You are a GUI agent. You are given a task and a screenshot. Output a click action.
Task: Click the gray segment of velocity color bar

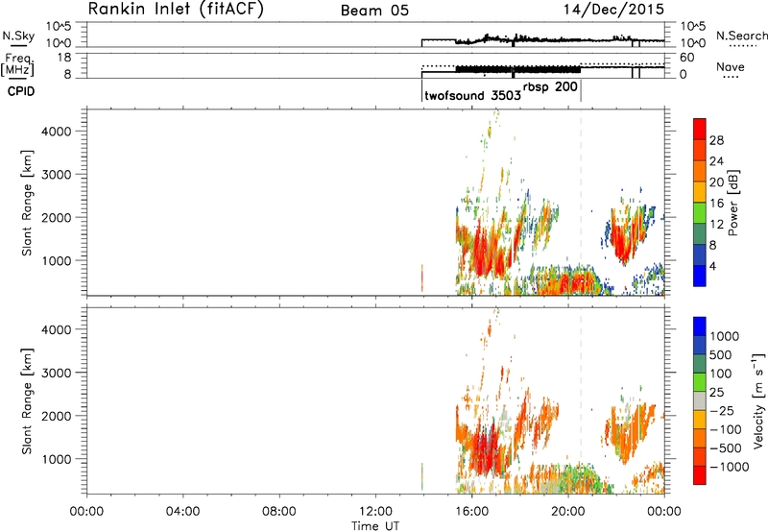pyautogui.click(x=700, y=400)
